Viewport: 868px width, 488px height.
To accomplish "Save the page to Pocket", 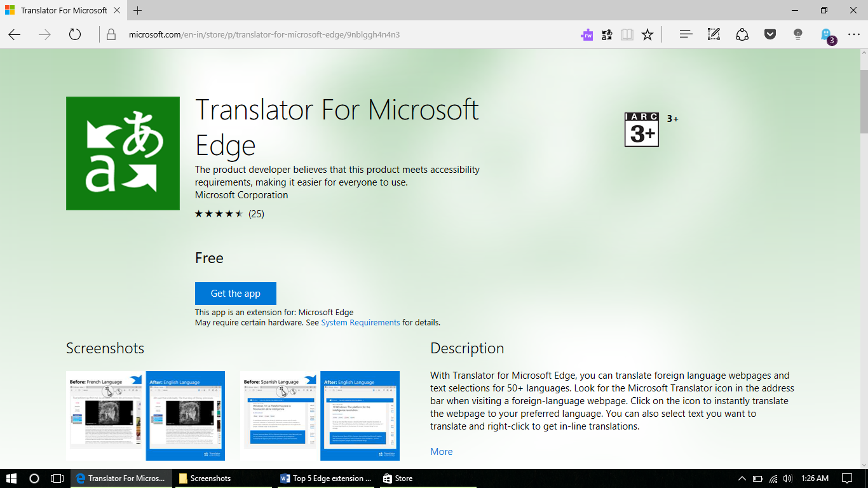I will 770,34.
